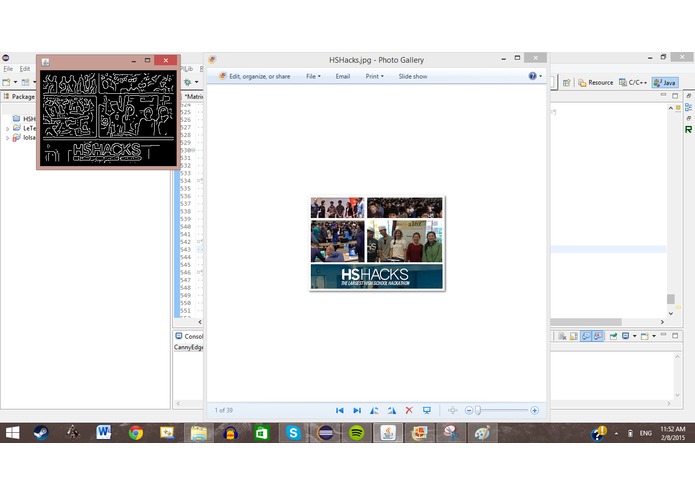Toggle console Scroll Lock icon
This screenshot has width=695, height=494.
click(x=574, y=336)
